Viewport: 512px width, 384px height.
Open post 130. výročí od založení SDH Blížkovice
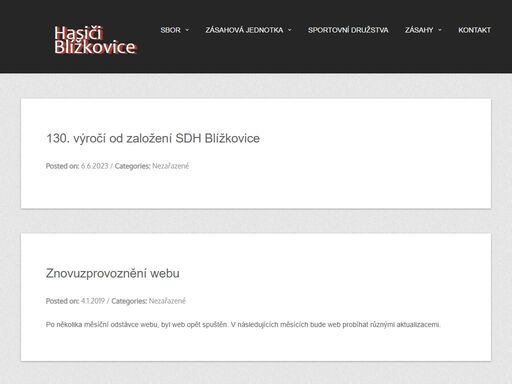click(153, 138)
